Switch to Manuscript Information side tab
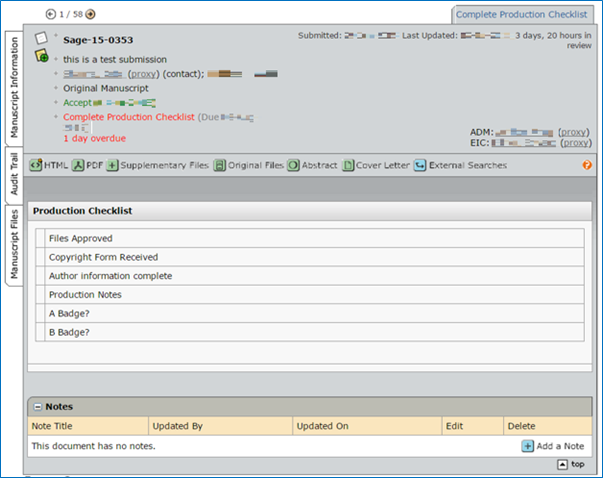Viewport: 603px width, 478px height. [x=14, y=87]
